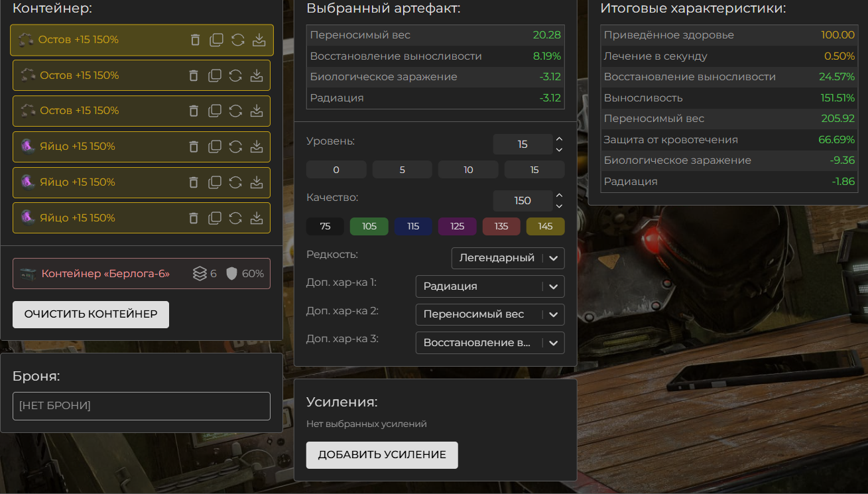Delete the last Яйцо artifact row
The image size is (868, 494).
[194, 218]
